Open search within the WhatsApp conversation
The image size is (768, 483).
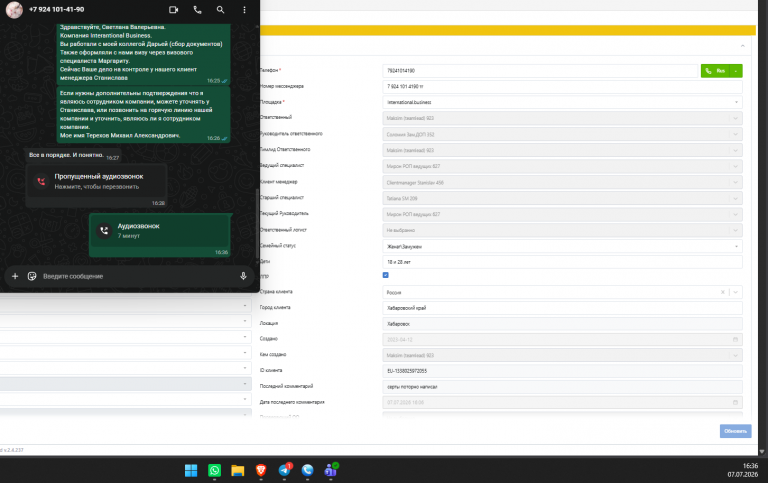[x=220, y=9]
